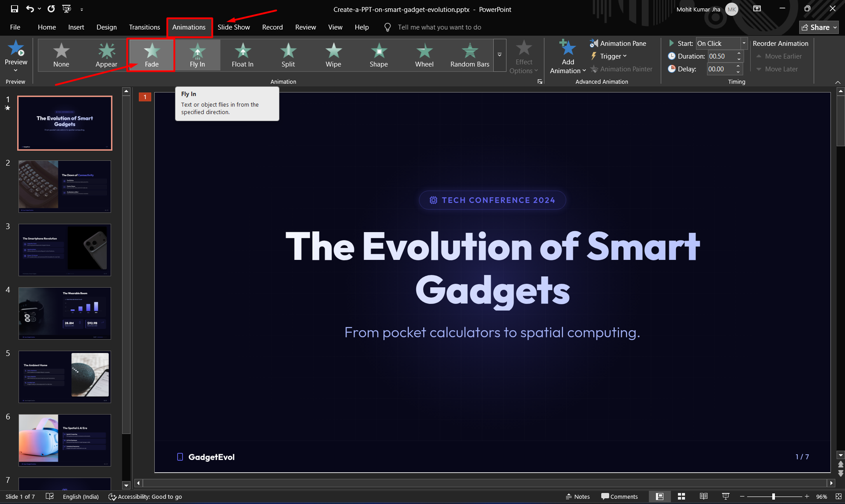Open the Add Animation gallery
Image resolution: width=845 pixels, height=504 pixels.
click(568, 57)
